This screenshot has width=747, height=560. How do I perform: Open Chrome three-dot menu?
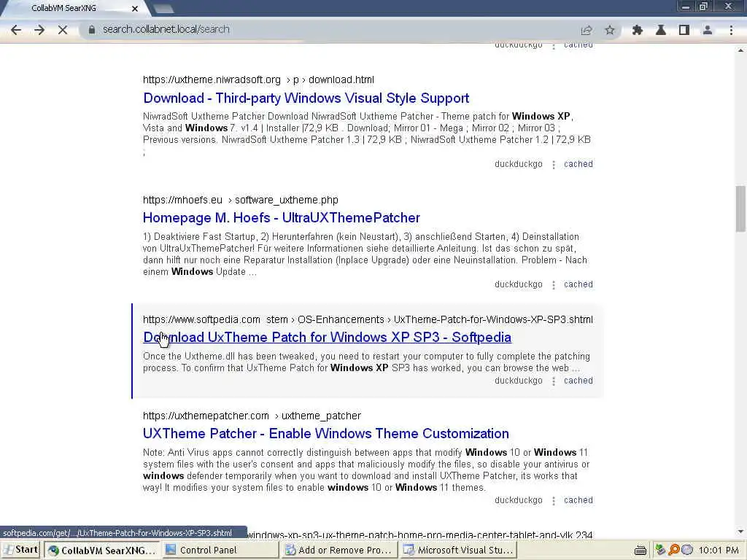pos(731,30)
